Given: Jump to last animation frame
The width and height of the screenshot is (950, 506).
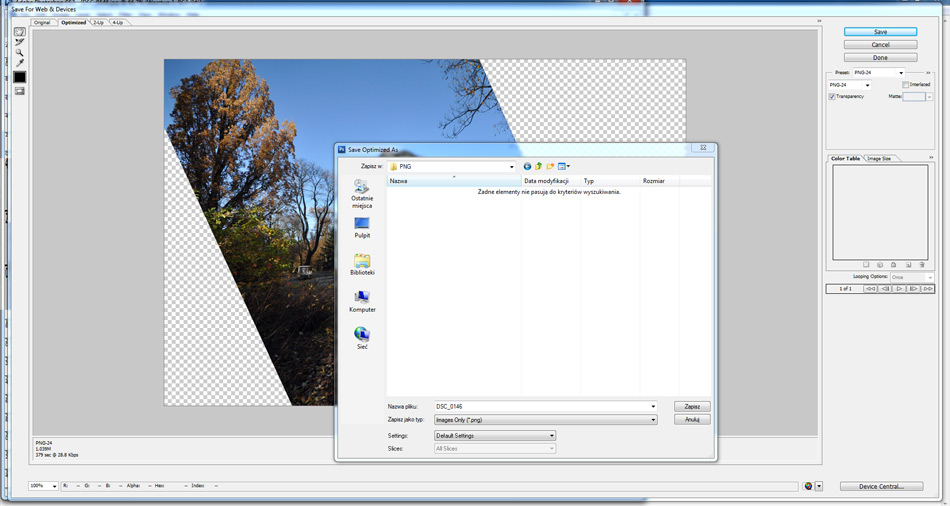Looking at the screenshot, I should coord(928,289).
